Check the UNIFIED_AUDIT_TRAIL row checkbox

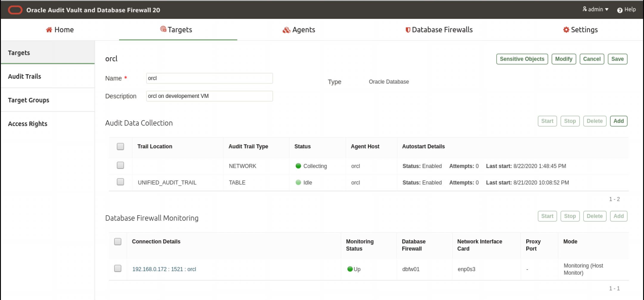pos(120,182)
